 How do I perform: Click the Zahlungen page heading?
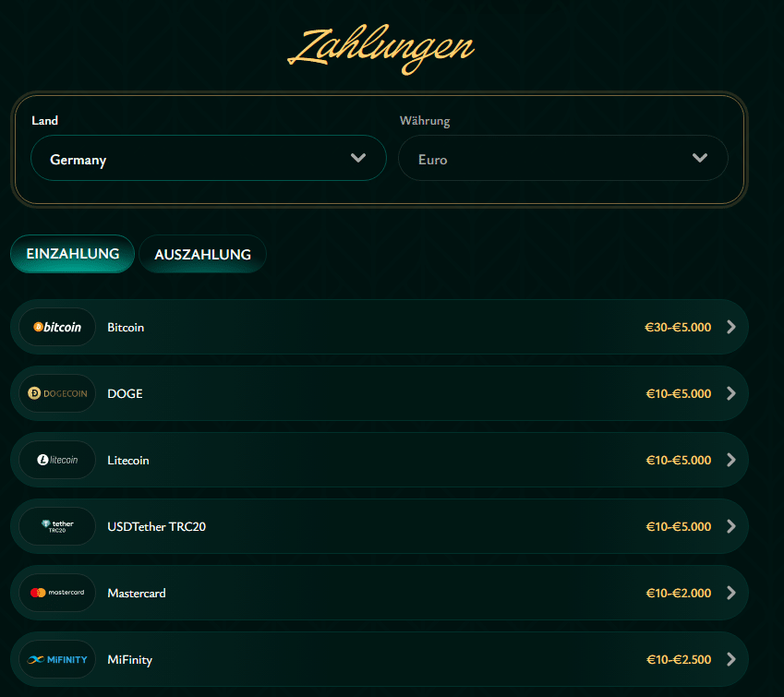pos(380,48)
